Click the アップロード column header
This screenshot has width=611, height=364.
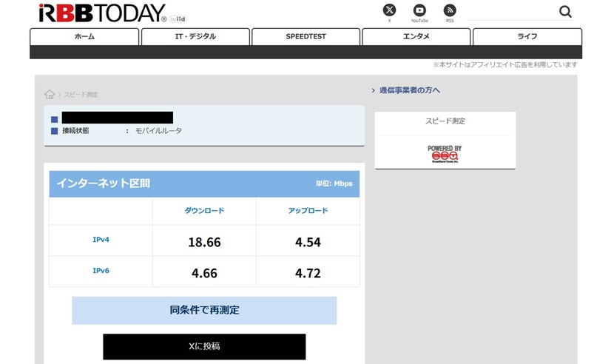tap(308, 211)
